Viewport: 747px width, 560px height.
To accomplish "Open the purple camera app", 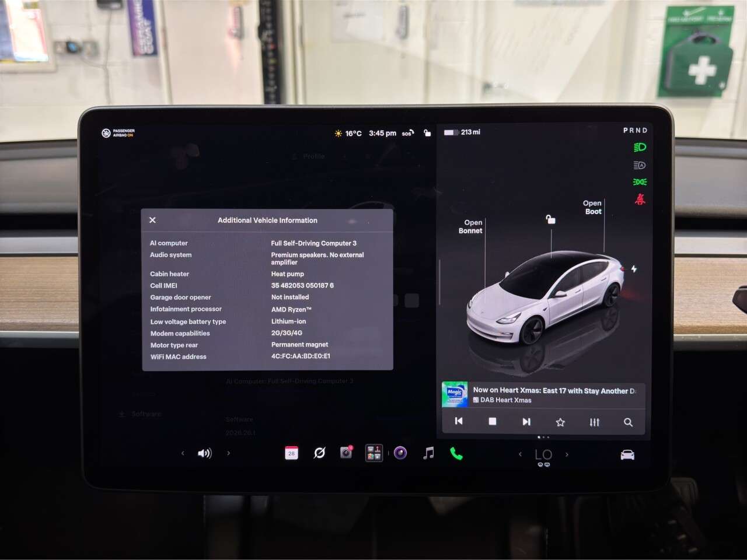I will click(400, 453).
